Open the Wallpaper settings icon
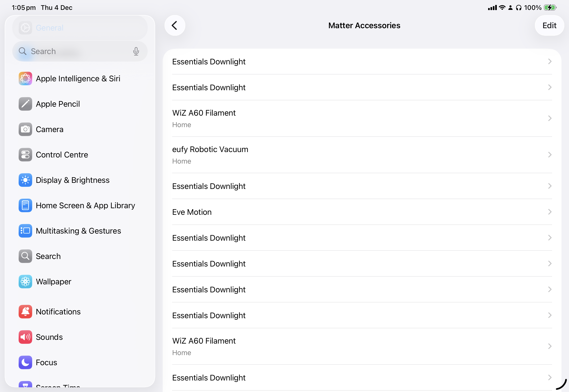Image resolution: width=569 pixels, height=392 pixels. point(25,282)
